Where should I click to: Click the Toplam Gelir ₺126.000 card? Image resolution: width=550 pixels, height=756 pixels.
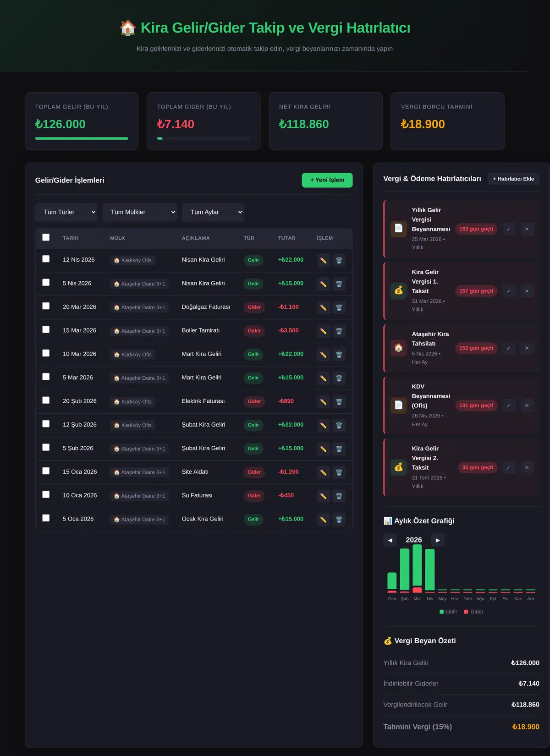[82, 121]
